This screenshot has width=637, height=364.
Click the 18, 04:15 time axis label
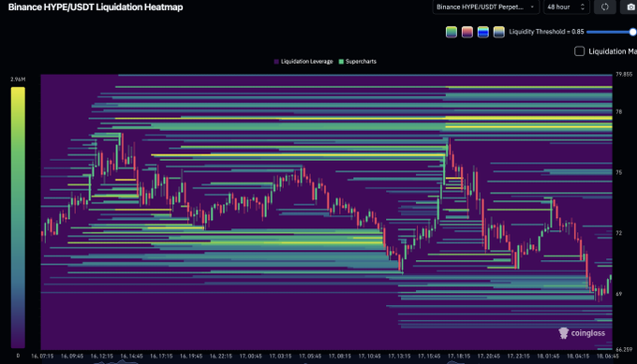tap(578, 357)
